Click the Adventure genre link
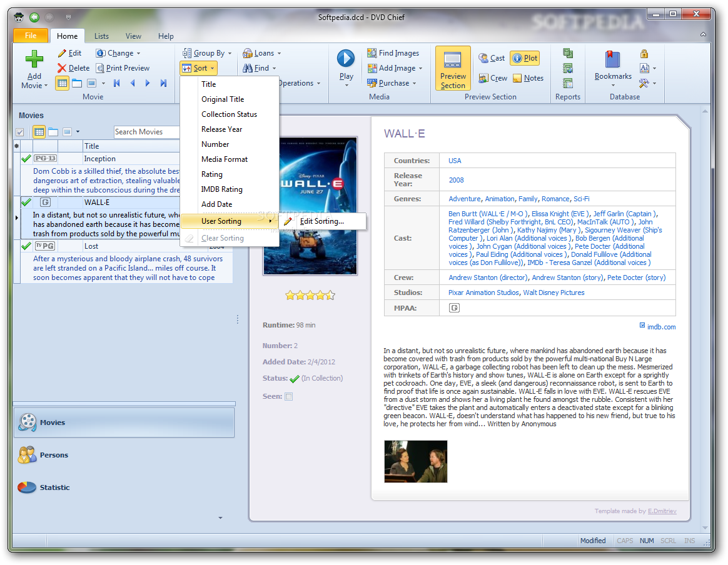 point(464,199)
